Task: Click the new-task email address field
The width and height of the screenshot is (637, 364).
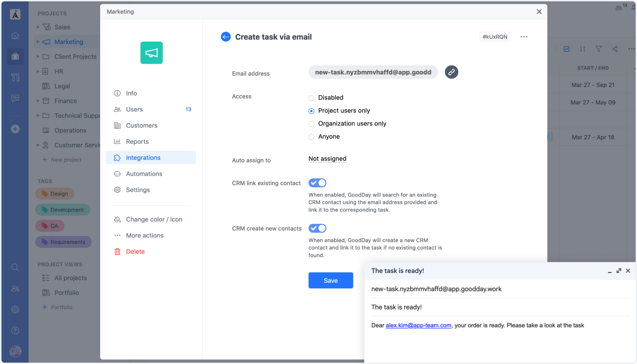Action: [373, 72]
